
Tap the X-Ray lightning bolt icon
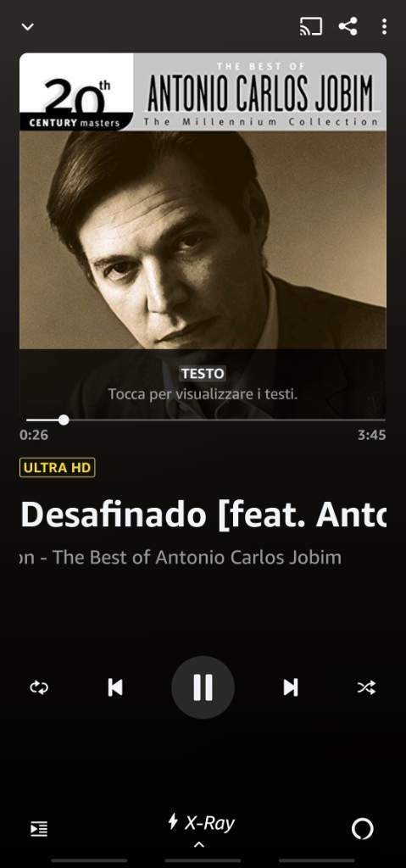point(173,821)
